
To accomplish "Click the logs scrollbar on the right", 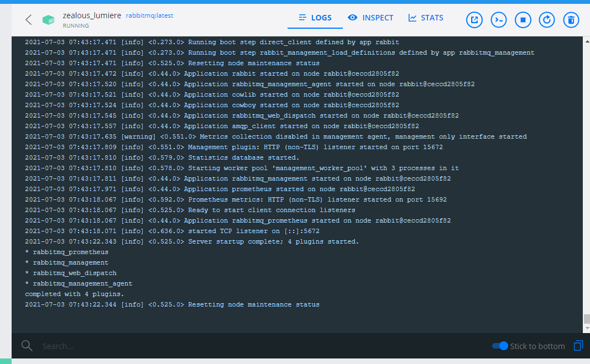I will (585, 319).
